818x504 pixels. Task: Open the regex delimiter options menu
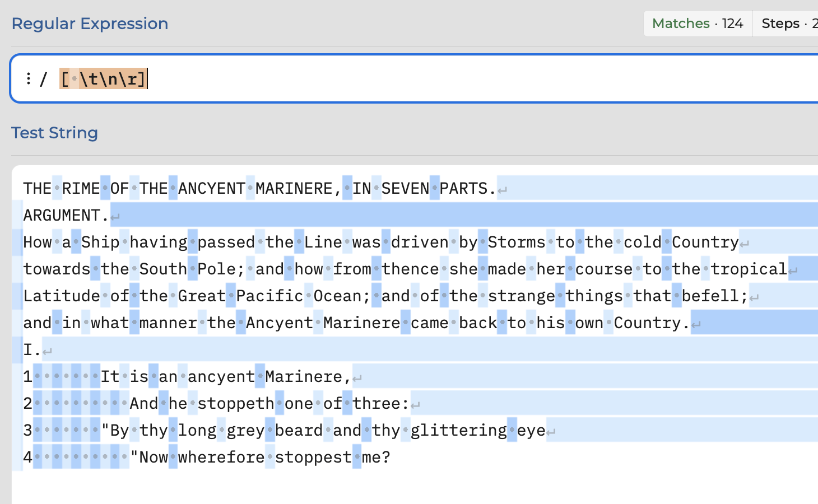(x=28, y=78)
